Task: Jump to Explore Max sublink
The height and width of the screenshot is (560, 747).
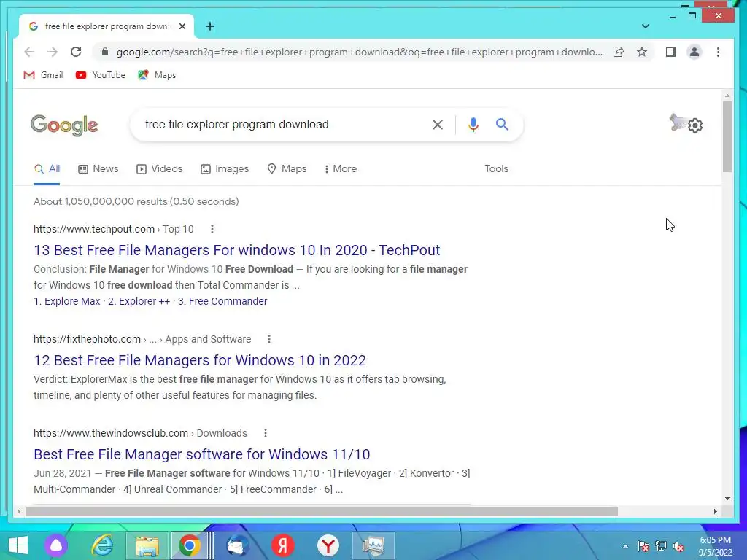Action: [x=66, y=301]
